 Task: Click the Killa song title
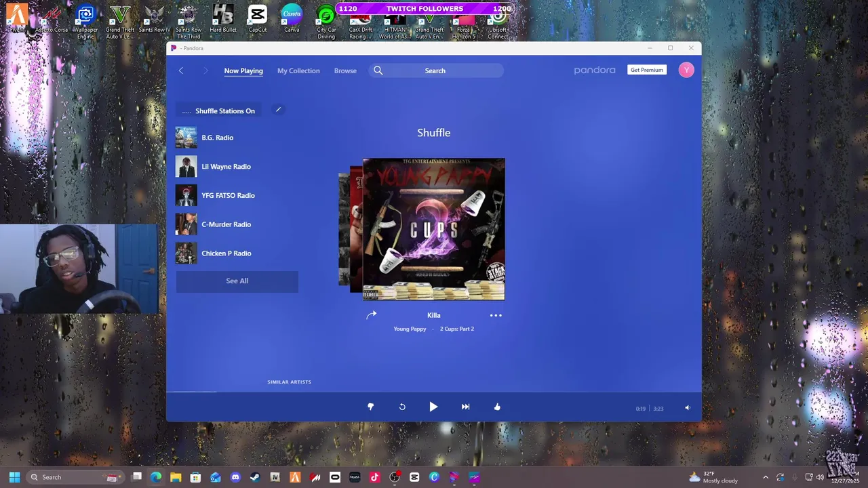tap(434, 315)
